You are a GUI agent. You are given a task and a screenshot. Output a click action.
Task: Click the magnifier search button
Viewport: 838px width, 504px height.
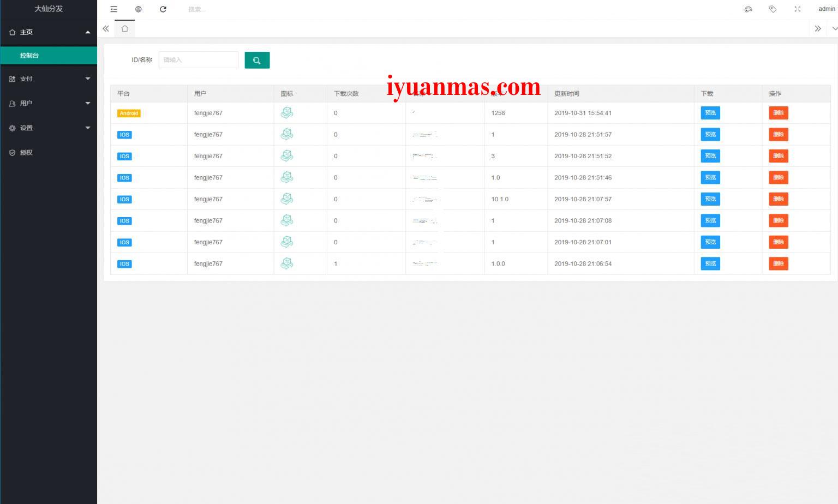(257, 60)
